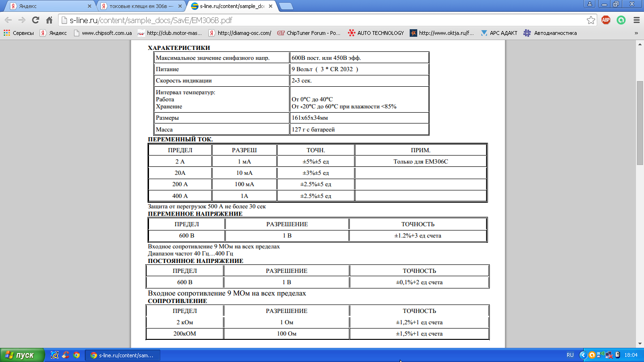Click the '200кОМ' limit cell
Screen dimensions: 644x362
tap(185, 334)
